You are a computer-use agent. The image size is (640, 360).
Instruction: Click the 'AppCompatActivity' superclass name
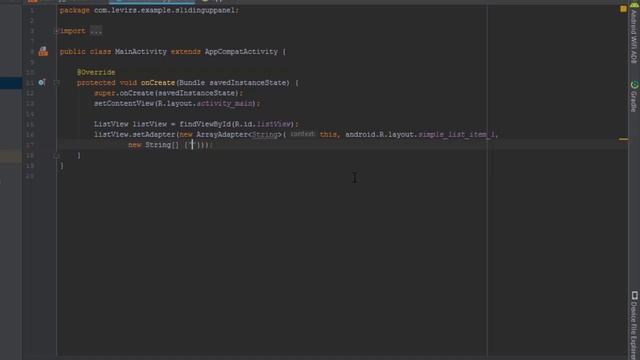(241, 52)
